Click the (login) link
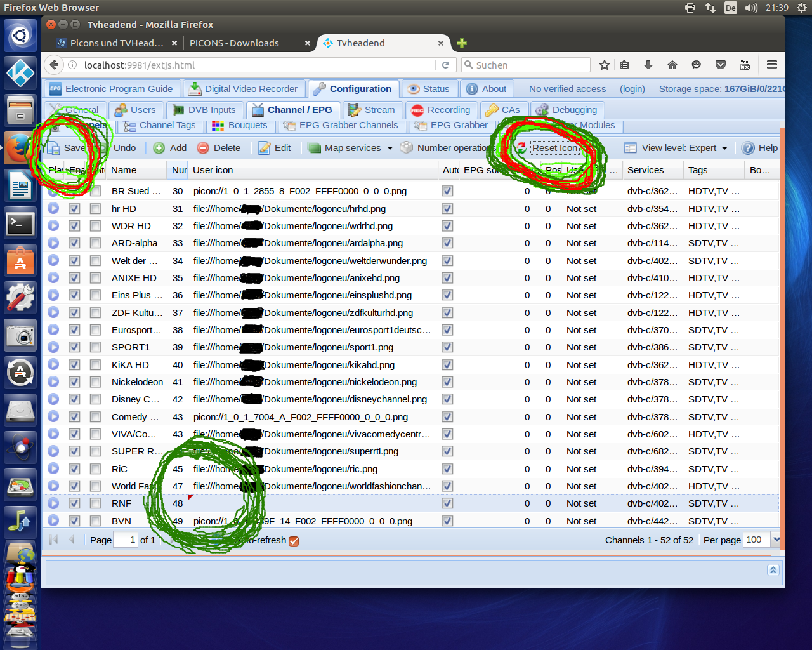The width and height of the screenshot is (812, 650). pyautogui.click(x=632, y=89)
